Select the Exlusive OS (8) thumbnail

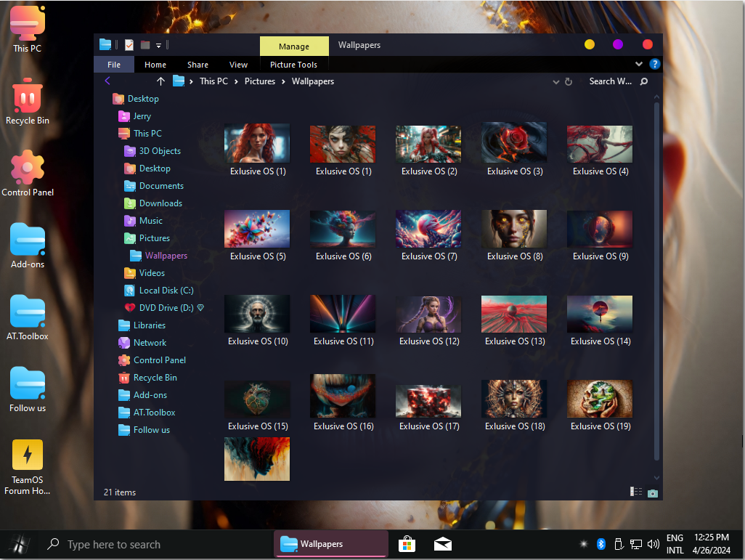click(x=514, y=230)
